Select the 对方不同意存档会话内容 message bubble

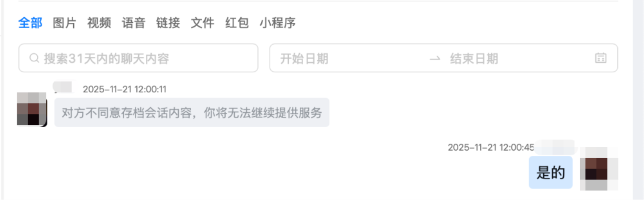click(x=192, y=112)
